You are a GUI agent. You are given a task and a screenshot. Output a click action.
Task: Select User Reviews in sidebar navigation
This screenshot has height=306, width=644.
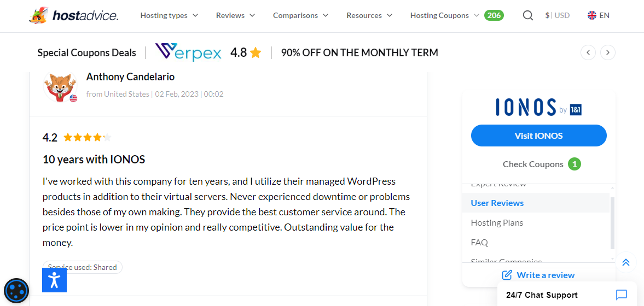497,203
